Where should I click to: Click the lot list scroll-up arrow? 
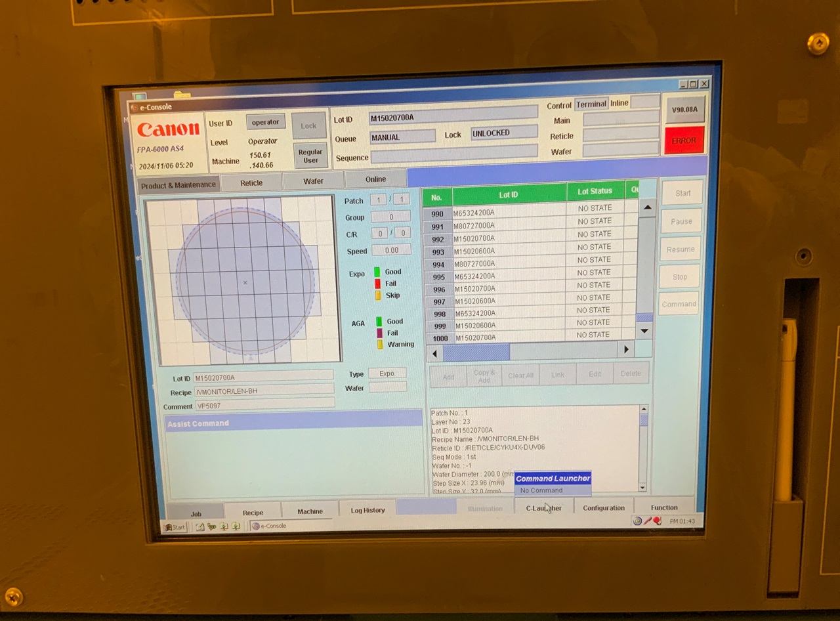pyautogui.click(x=647, y=207)
